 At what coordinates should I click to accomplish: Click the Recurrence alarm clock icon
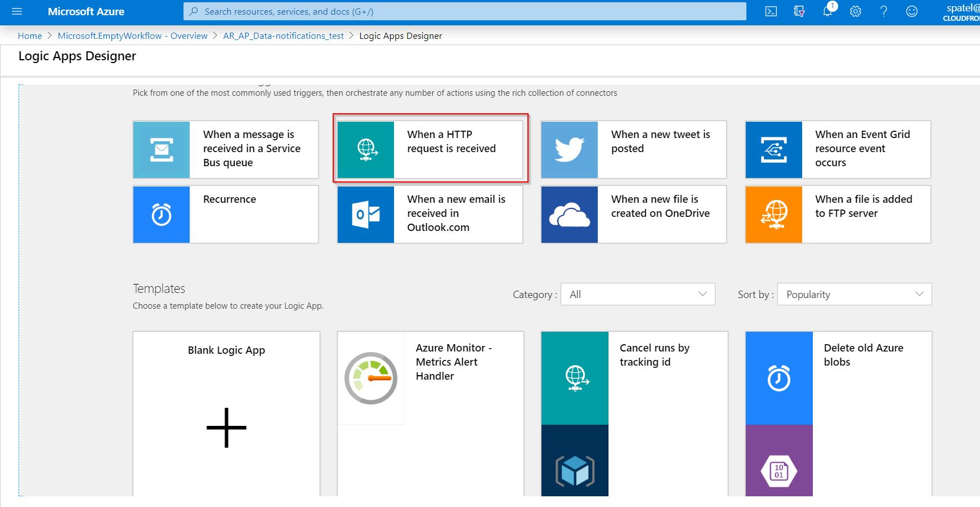(x=162, y=215)
